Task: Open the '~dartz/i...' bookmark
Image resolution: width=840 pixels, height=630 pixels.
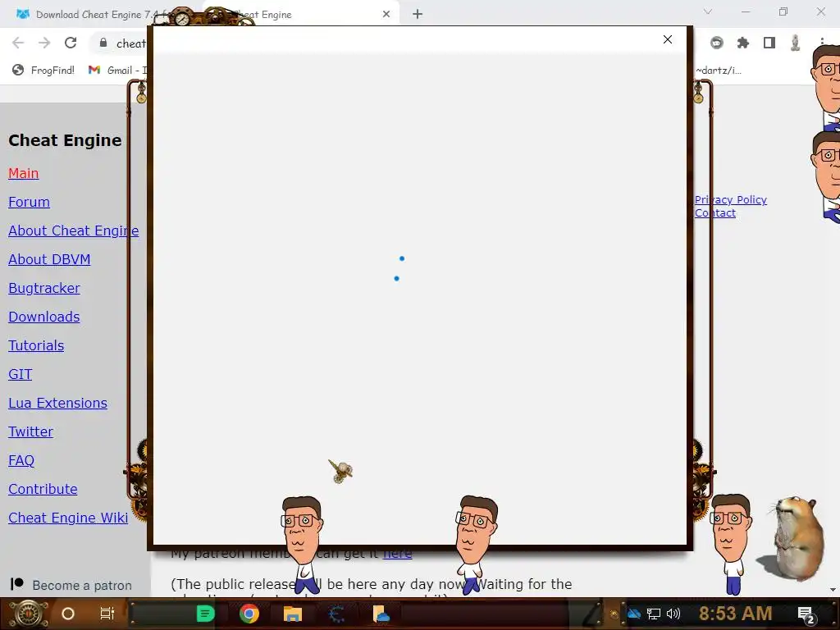Action: (x=719, y=71)
